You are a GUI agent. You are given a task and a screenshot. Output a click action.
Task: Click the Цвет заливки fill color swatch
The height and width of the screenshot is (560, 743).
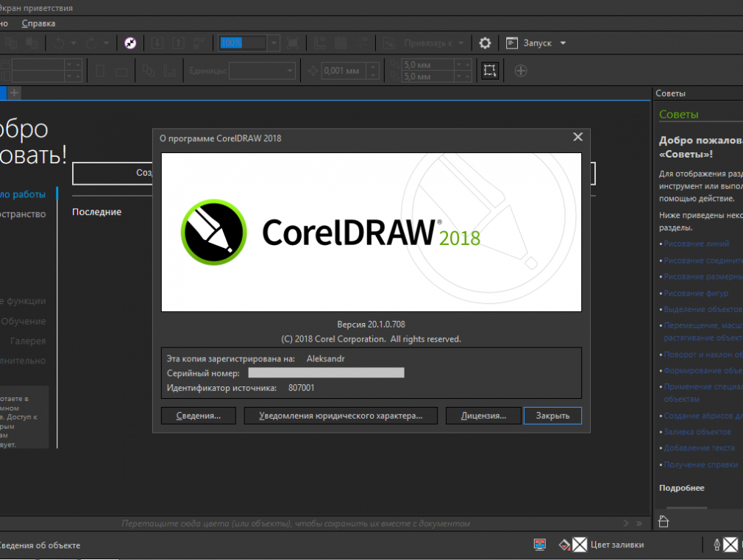point(580,545)
